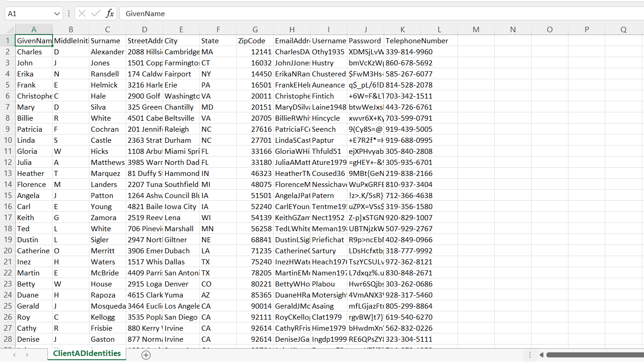Viewport: 644px width, 362px height.
Task: Open the Name Box dropdown arrow
Action: coord(57,14)
